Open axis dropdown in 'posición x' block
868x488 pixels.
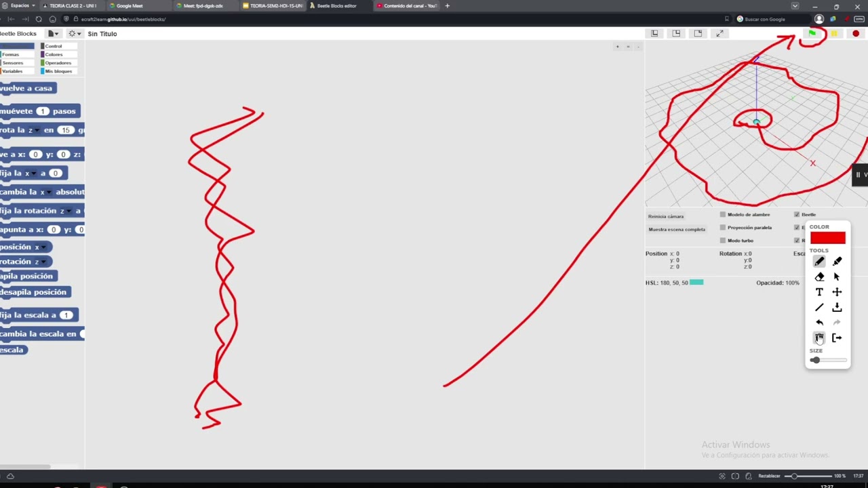coord(44,247)
